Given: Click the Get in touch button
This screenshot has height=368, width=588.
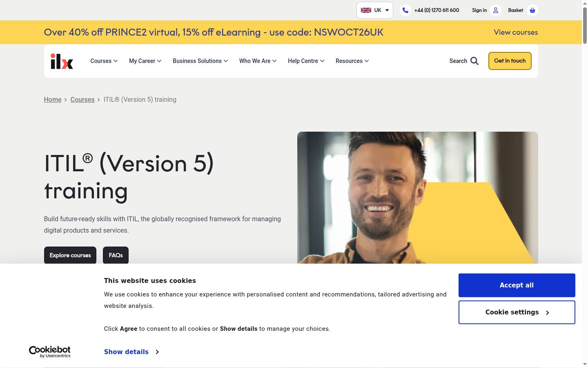Looking at the screenshot, I should (x=510, y=61).
